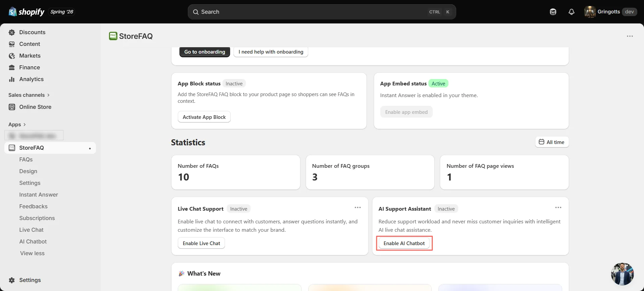
Task: Click the Statistics heading
Action: pyautogui.click(x=188, y=142)
